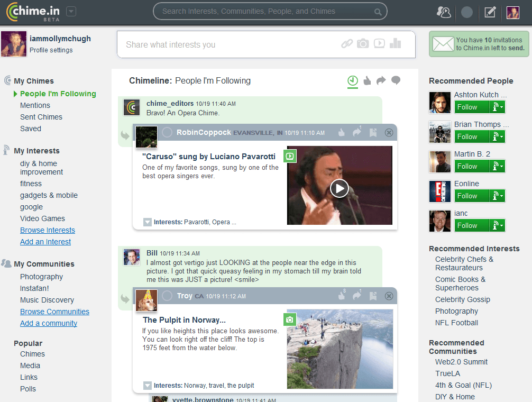Create a poll using the bar chart icon
The image size is (532, 402).
(x=395, y=43)
